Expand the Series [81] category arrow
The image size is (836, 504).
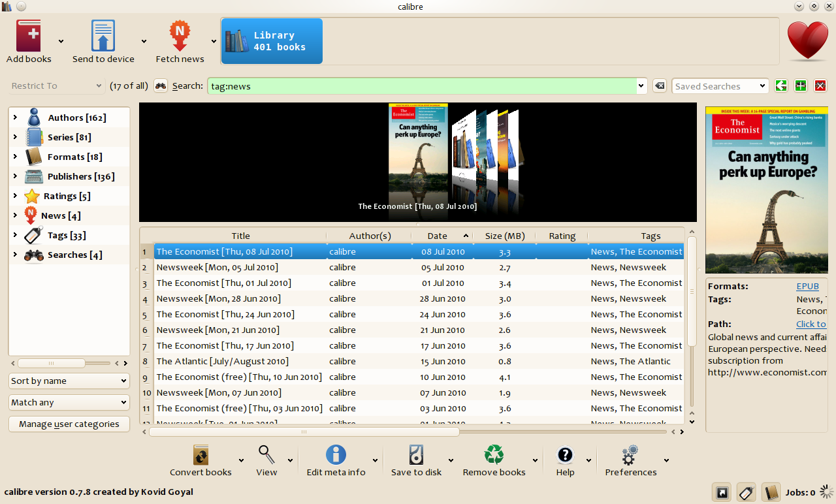pos(15,137)
